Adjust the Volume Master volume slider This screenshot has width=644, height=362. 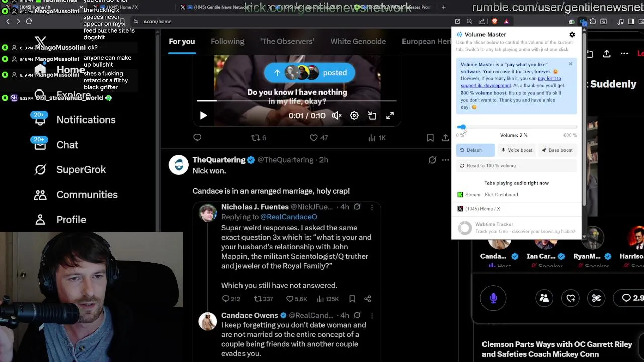click(517, 127)
